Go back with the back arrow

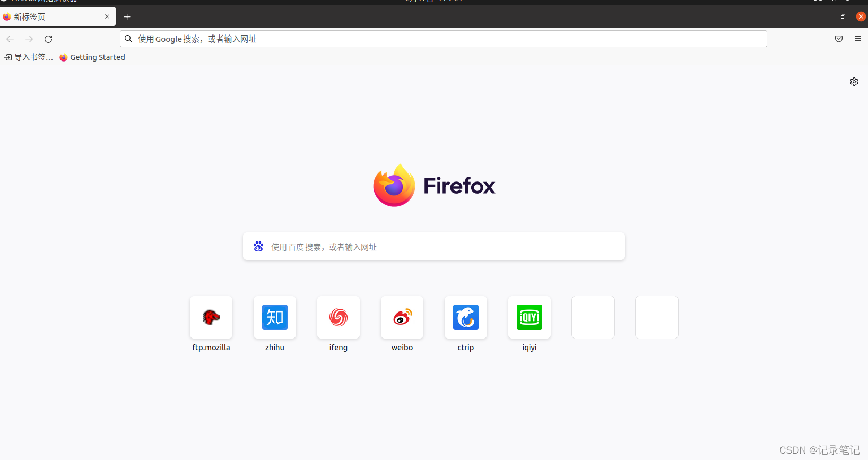(x=10, y=39)
